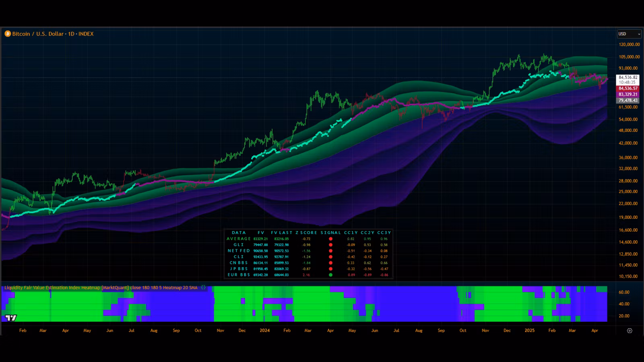Click the 2025 marker on time axis
644x362 pixels.
pos(529,331)
